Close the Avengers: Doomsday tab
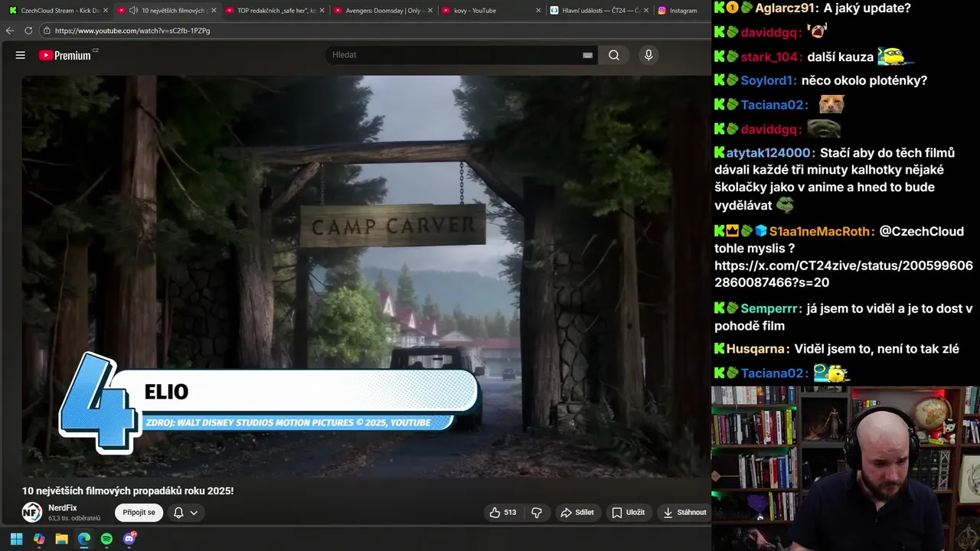This screenshot has width=980, height=551. 430,11
